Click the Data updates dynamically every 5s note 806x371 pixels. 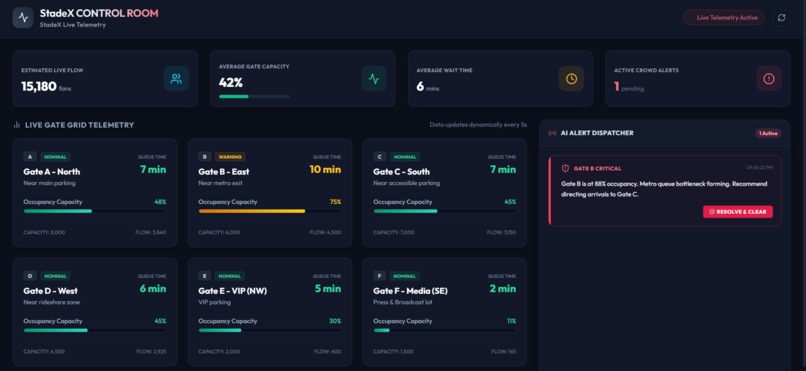click(478, 125)
